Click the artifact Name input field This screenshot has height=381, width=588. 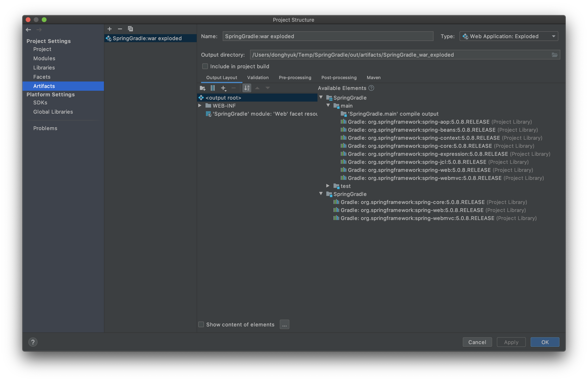pos(328,36)
